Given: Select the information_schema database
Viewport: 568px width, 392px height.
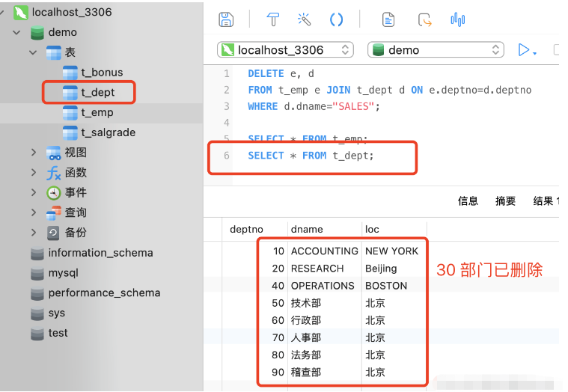Looking at the screenshot, I should 100,253.
